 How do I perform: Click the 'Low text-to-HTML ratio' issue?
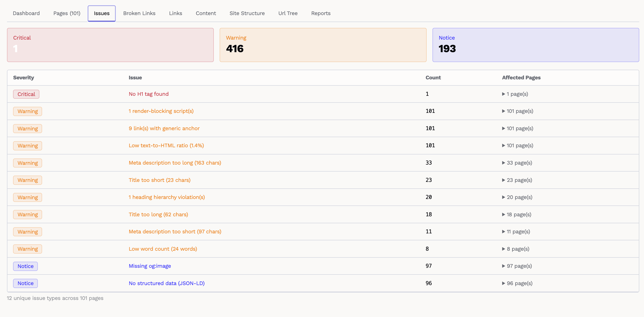[166, 146]
